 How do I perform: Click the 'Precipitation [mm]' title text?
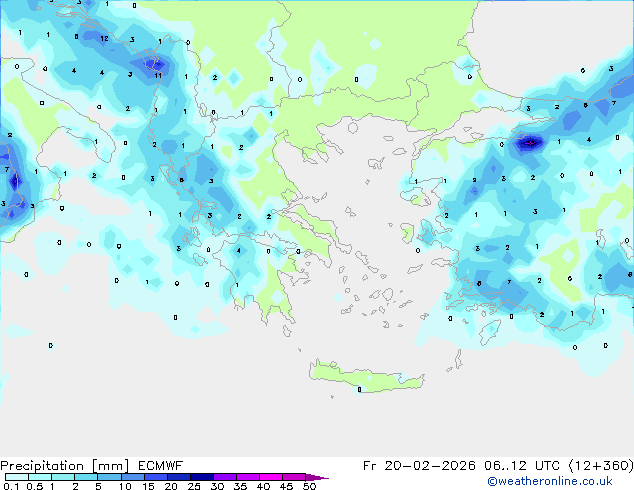(64, 466)
